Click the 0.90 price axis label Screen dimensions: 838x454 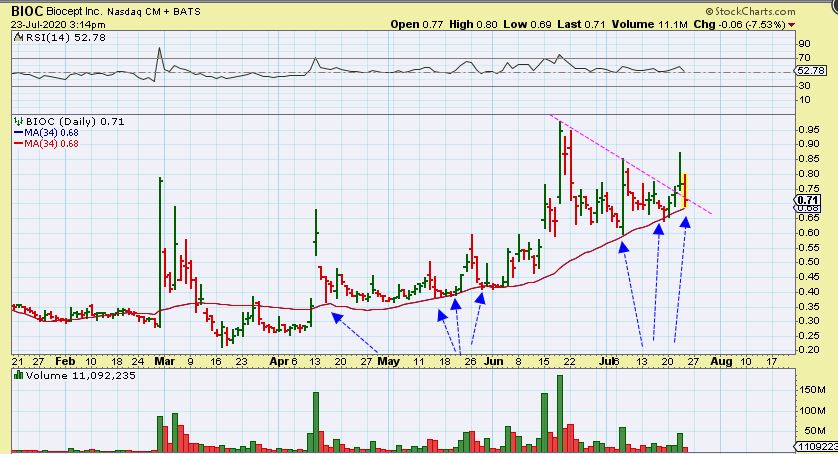click(808, 144)
